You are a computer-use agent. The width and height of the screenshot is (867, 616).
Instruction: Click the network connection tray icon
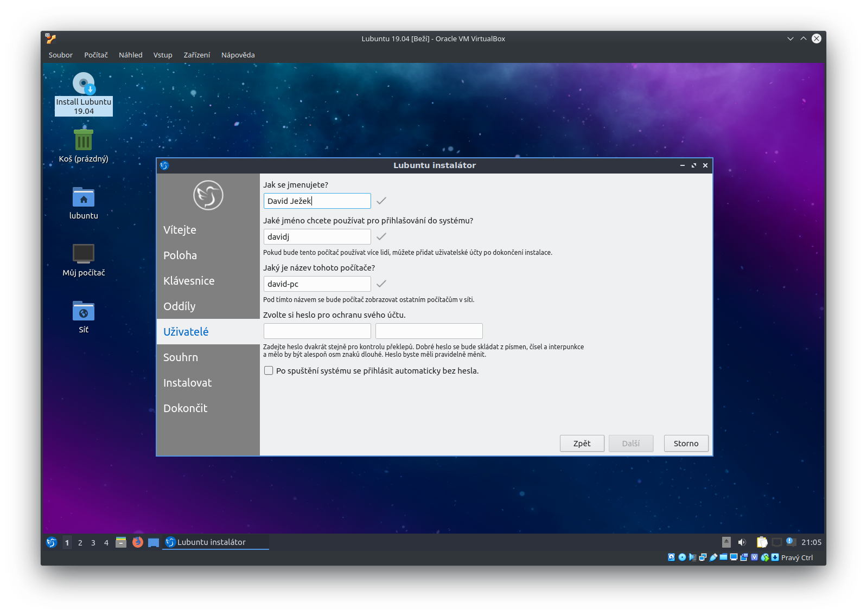[777, 542]
